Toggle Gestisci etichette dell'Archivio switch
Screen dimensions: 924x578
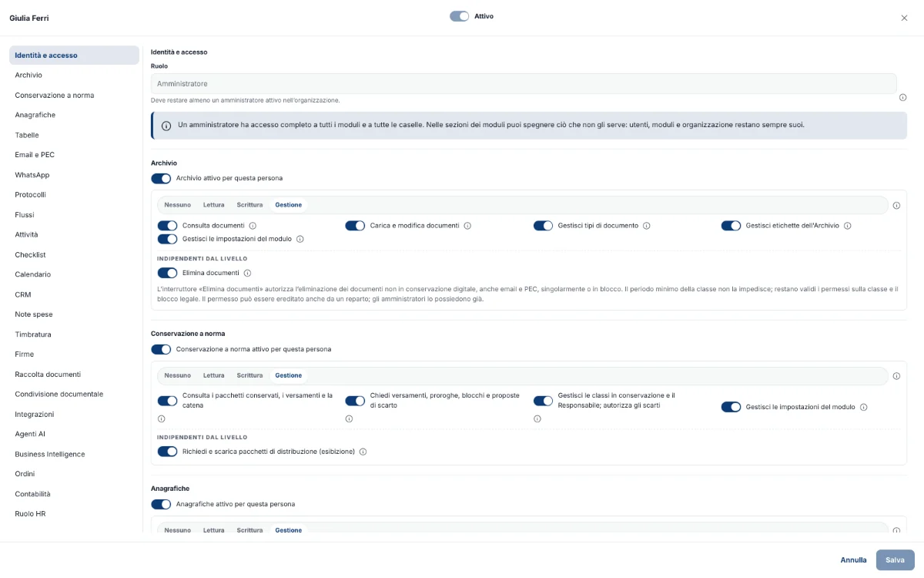[x=731, y=226]
